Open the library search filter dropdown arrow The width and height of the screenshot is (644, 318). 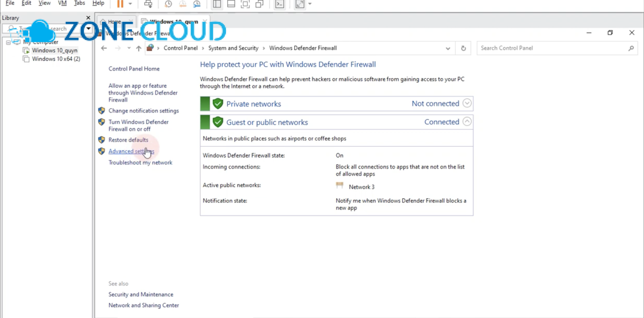(89, 28)
